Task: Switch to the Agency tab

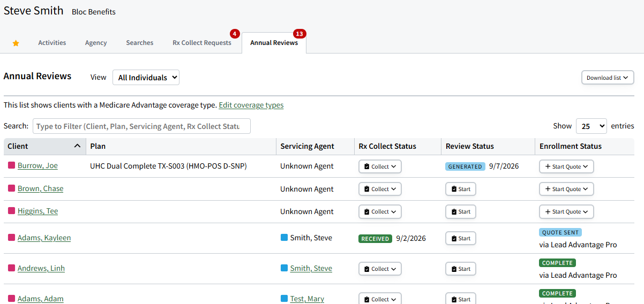Action: (96, 43)
